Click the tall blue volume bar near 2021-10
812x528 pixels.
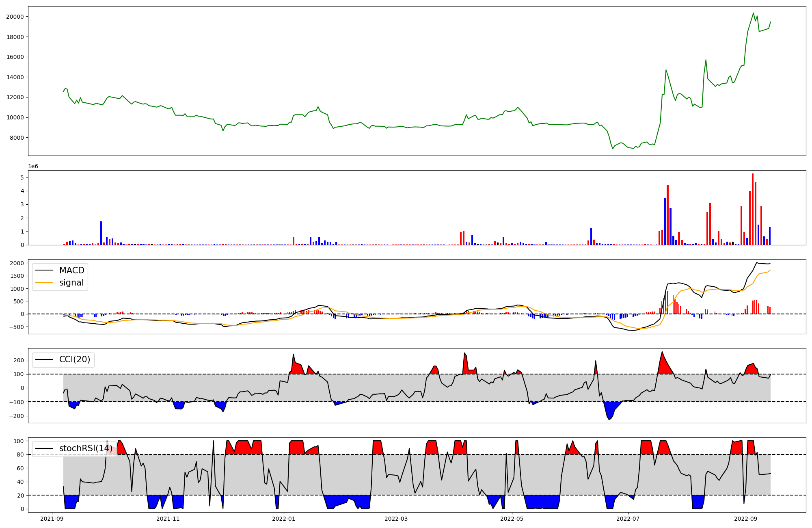[x=101, y=233]
